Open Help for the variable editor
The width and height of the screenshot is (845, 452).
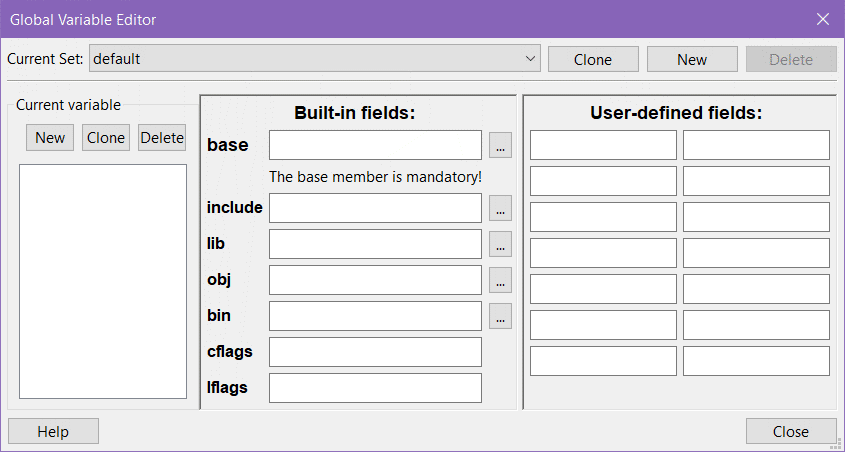(x=53, y=431)
